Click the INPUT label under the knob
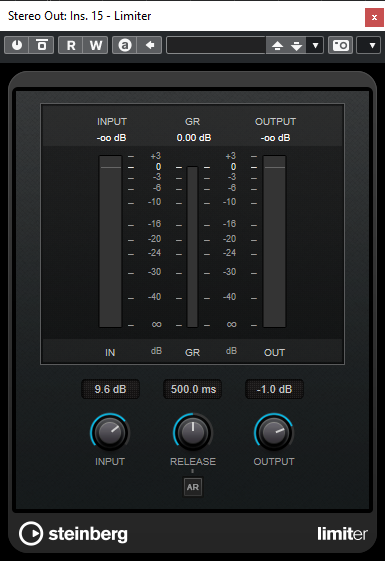Image resolution: width=385 pixels, height=561 pixels. [110, 462]
